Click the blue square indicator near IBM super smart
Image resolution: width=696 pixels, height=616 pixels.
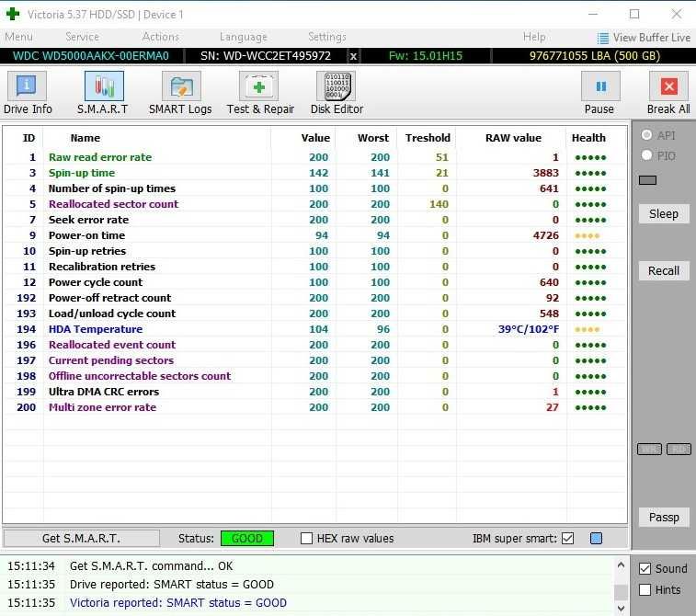pyautogui.click(x=596, y=539)
